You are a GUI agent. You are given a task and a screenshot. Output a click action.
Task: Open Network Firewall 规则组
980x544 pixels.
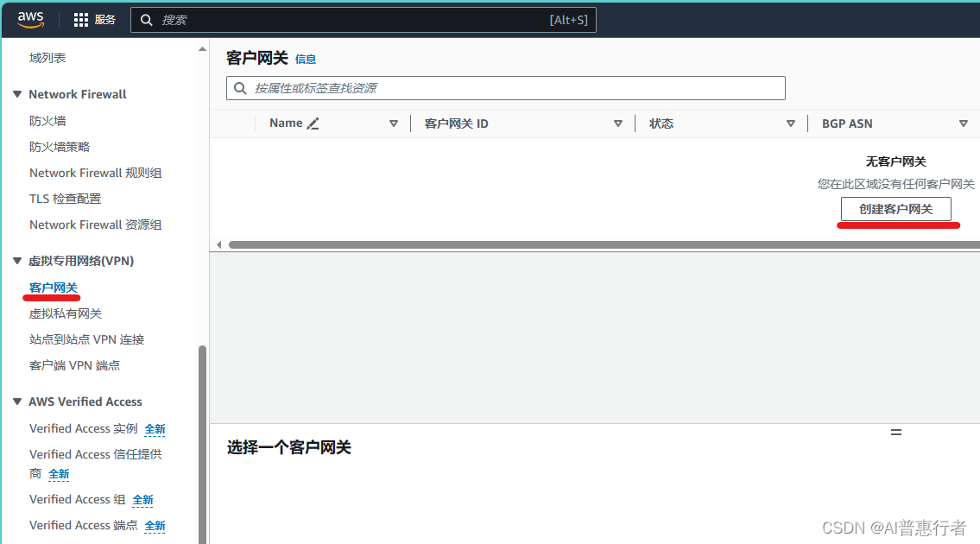96,173
